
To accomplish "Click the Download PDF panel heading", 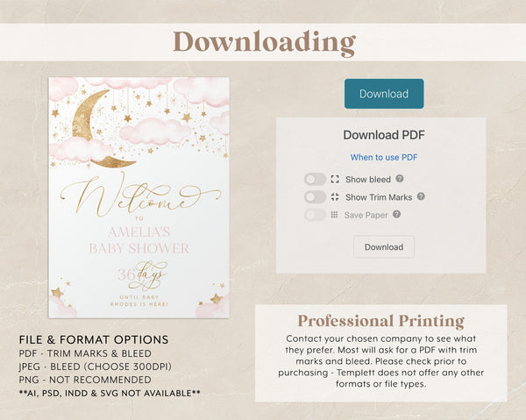I will coord(384,135).
